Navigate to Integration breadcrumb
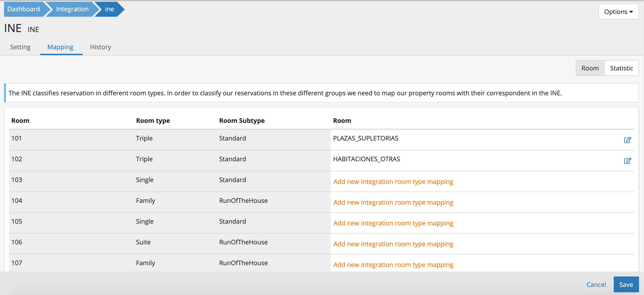Image resolution: width=644 pixels, height=295 pixels. point(72,9)
